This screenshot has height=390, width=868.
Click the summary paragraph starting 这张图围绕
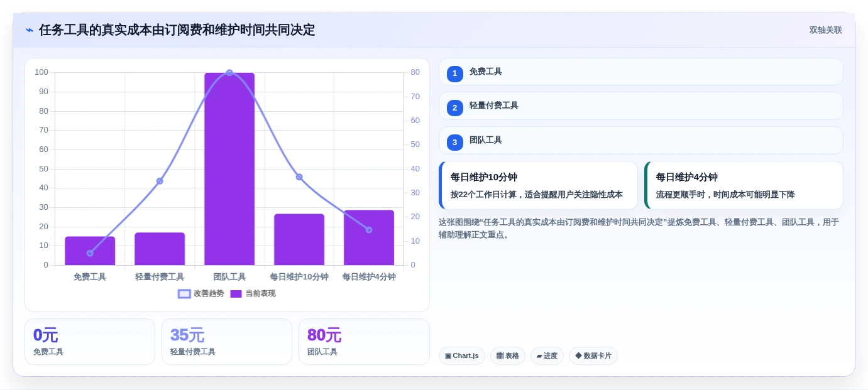(639, 229)
